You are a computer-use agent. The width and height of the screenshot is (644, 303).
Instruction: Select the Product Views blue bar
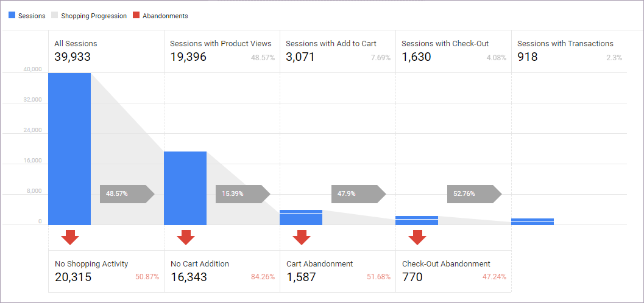(x=186, y=188)
